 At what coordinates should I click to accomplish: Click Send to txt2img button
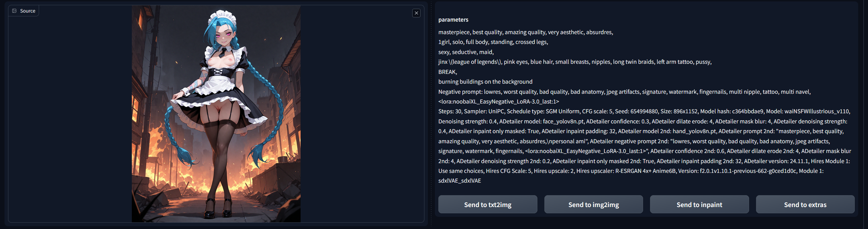pyautogui.click(x=488, y=205)
